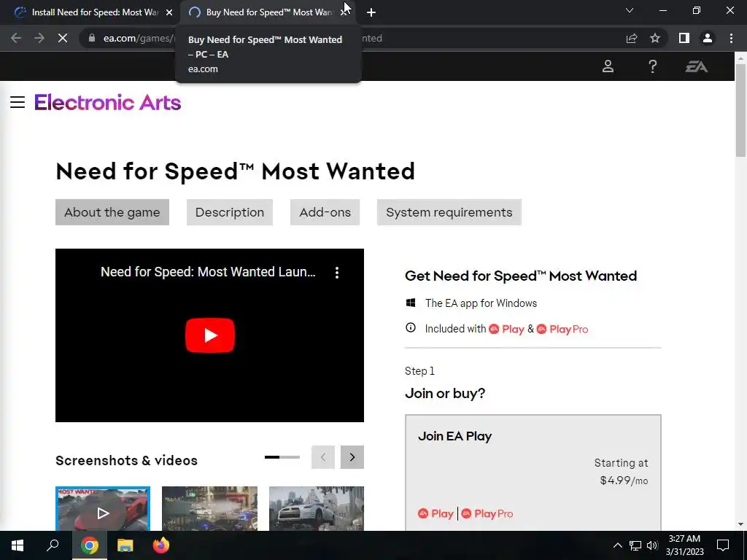Screen dimensions: 747x560
Task: Open the EA hamburger navigation menu
Action: point(18,102)
